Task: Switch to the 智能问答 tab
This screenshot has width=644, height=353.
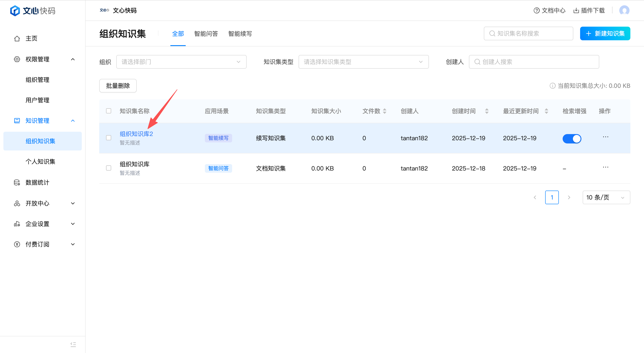Action: (x=206, y=34)
